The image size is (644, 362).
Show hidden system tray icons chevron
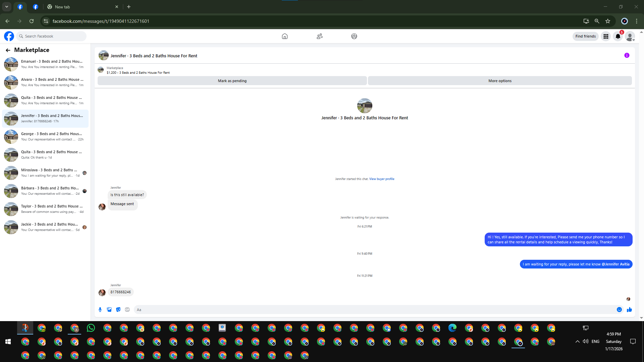577,342
